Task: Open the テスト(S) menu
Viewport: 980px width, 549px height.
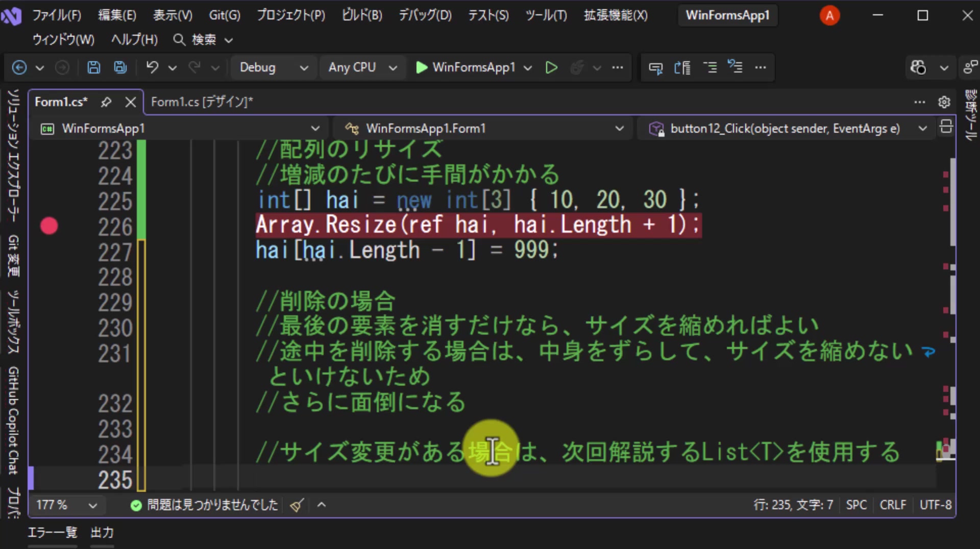Action: (488, 15)
